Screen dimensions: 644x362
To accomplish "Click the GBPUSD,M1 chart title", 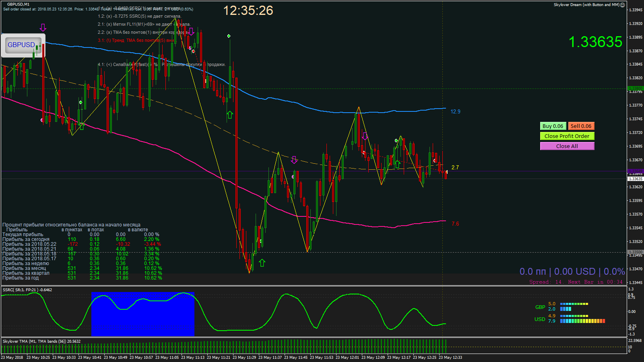I will (18, 4).
